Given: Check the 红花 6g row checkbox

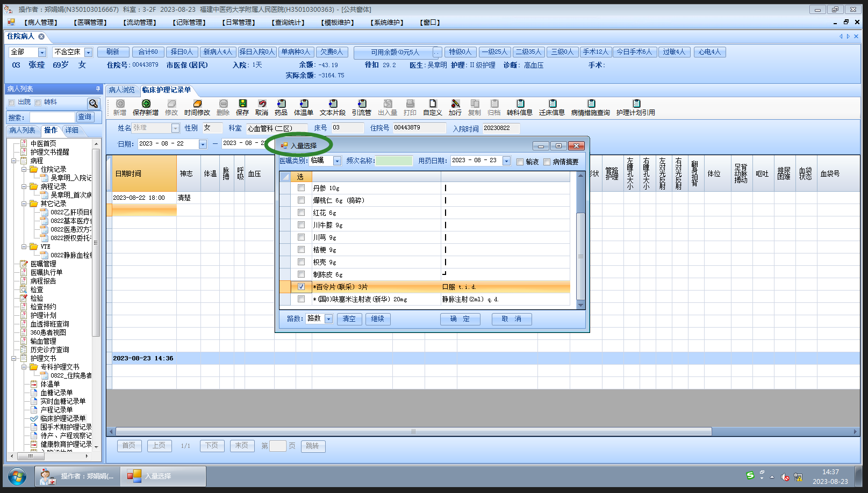Looking at the screenshot, I should point(301,213).
